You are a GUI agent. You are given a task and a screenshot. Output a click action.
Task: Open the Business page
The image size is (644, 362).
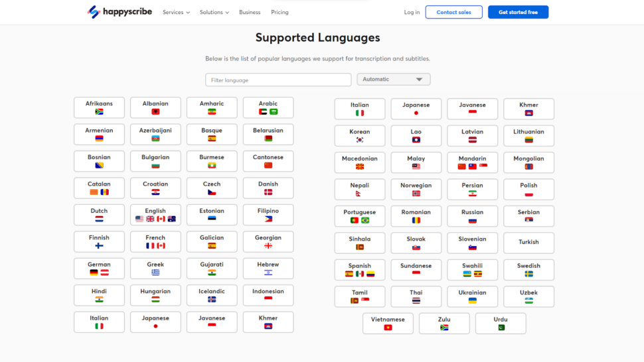(x=250, y=13)
